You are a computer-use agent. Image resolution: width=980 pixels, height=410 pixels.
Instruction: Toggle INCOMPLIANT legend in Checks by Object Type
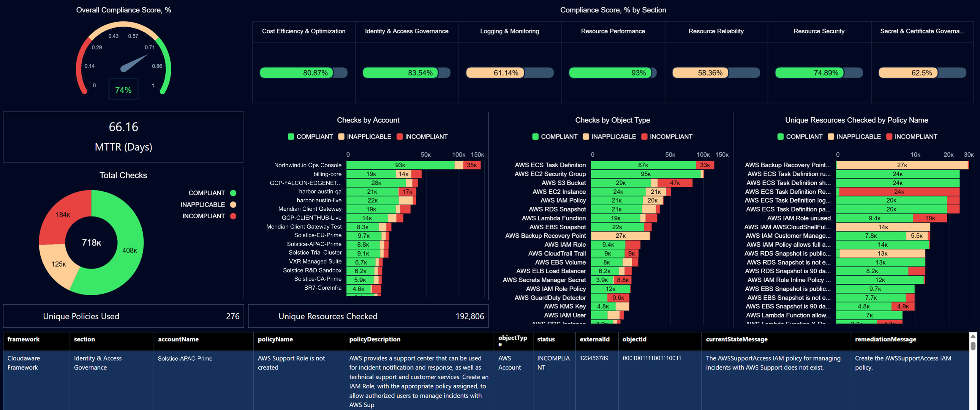point(666,137)
